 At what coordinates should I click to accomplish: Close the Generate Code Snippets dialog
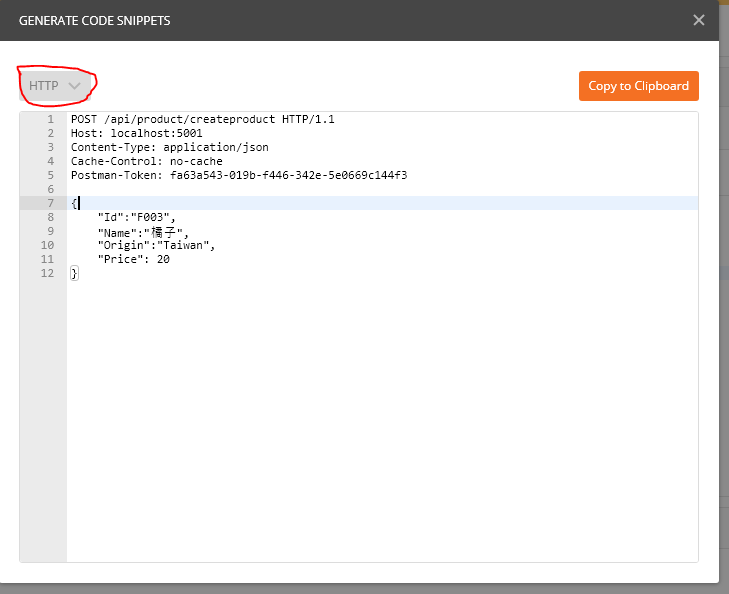coord(698,20)
